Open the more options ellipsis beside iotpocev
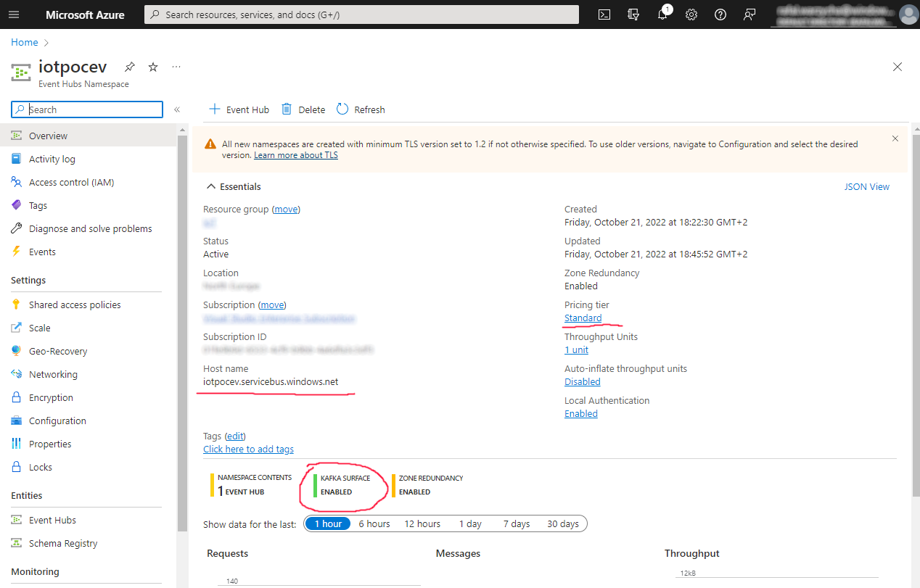920x588 pixels. (x=176, y=67)
